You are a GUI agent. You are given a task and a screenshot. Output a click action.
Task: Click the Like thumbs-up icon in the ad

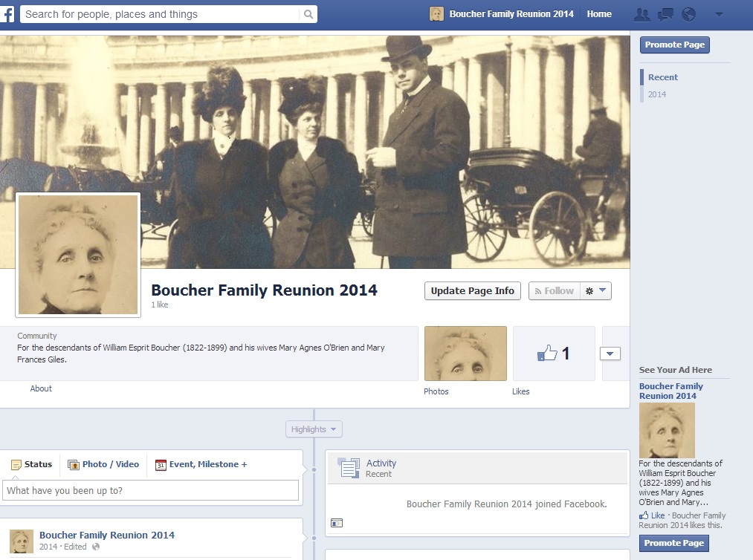coord(644,515)
